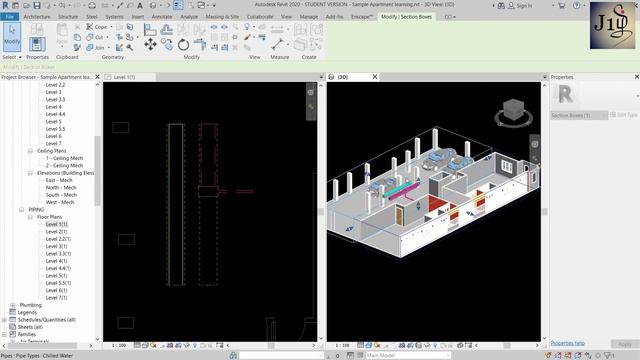Collapse the PIPING tree node
The height and width of the screenshot is (360, 640).
pyautogui.click(x=22, y=209)
